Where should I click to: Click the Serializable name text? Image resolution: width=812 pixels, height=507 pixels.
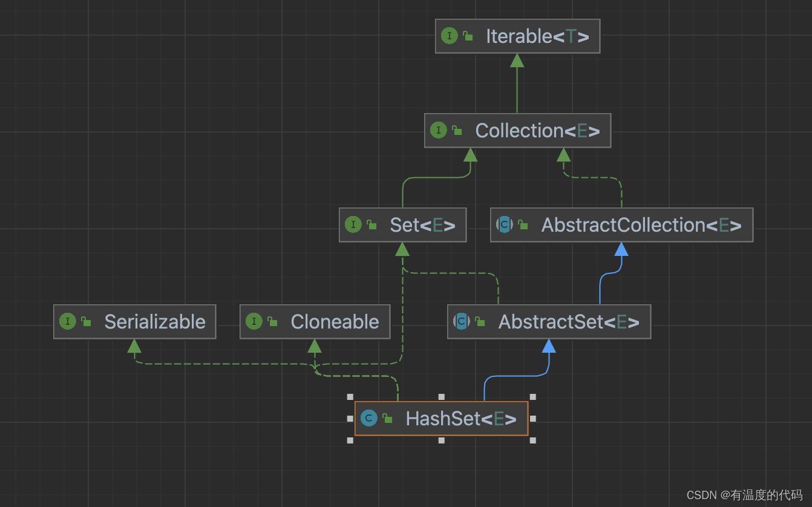tap(155, 322)
